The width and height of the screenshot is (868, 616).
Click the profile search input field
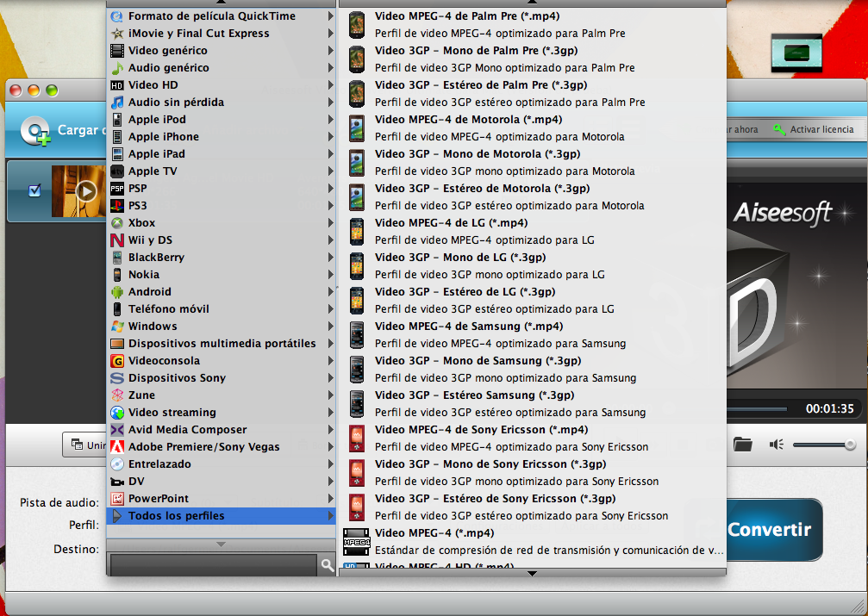pos(214,565)
